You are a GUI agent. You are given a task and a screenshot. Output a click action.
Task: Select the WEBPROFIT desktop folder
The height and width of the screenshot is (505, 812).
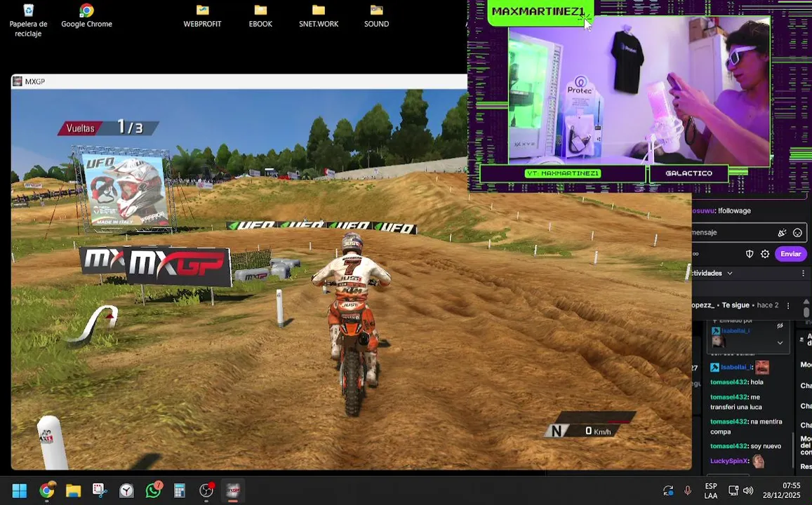203,15
